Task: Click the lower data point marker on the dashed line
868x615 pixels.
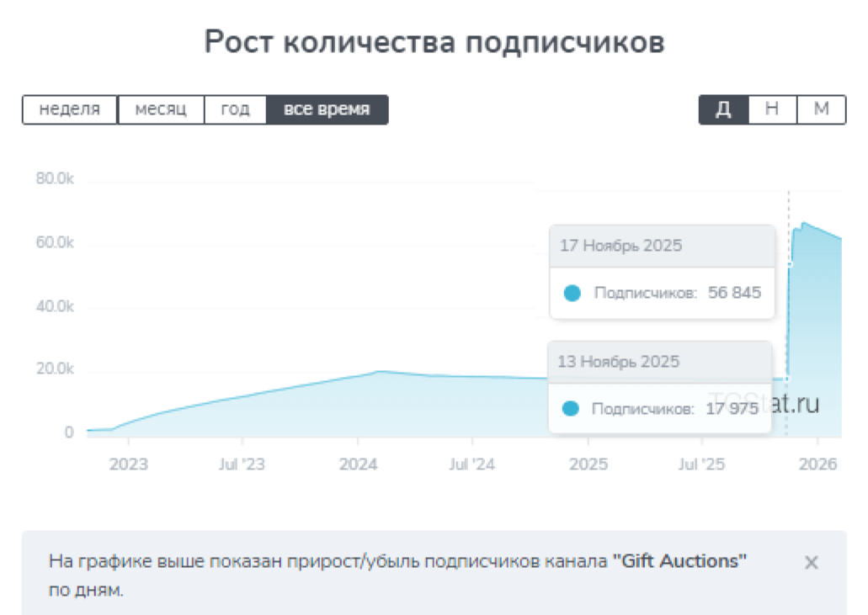Action: (x=788, y=379)
